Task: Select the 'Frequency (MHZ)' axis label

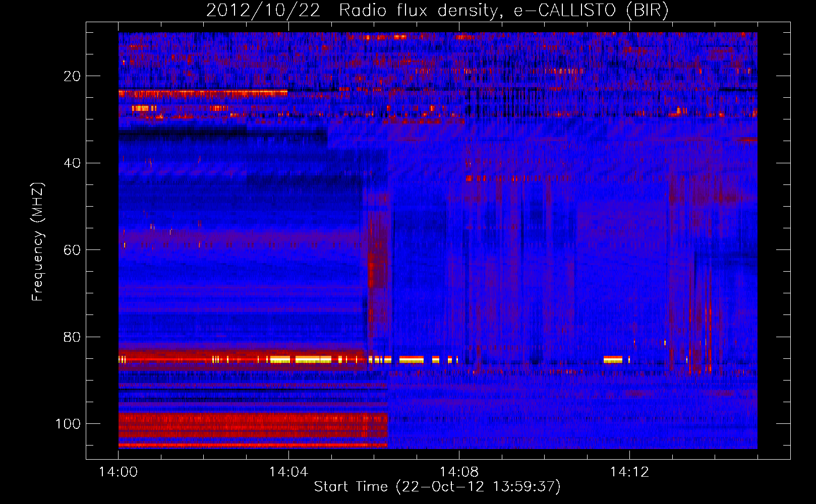Action: (x=38, y=242)
